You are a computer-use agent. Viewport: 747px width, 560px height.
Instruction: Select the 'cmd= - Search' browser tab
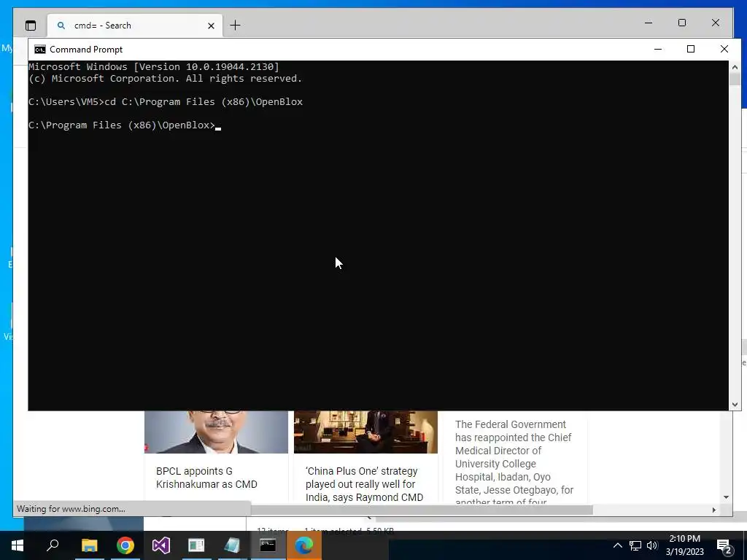[x=134, y=26]
